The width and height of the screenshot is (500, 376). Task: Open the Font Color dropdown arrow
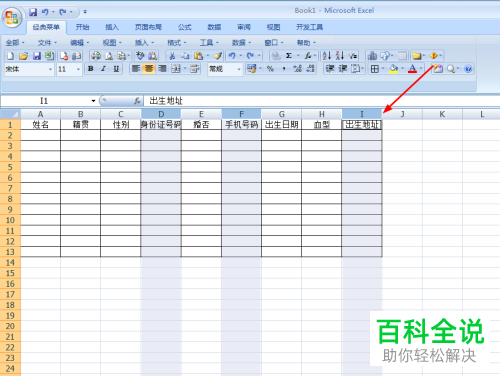[x=421, y=69]
